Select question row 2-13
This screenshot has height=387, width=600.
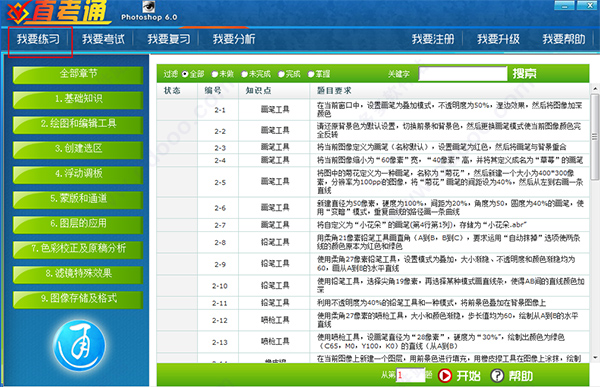(x=373, y=342)
